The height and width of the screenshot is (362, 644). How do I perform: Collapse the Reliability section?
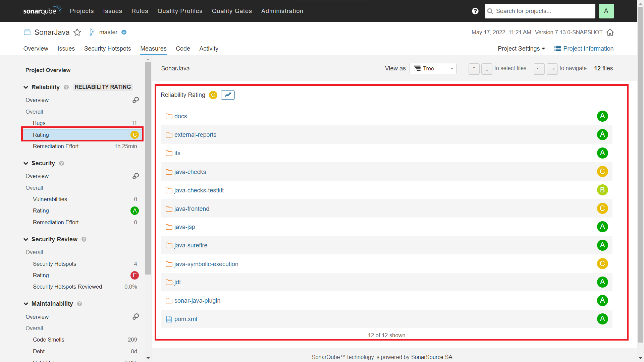point(26,87)
